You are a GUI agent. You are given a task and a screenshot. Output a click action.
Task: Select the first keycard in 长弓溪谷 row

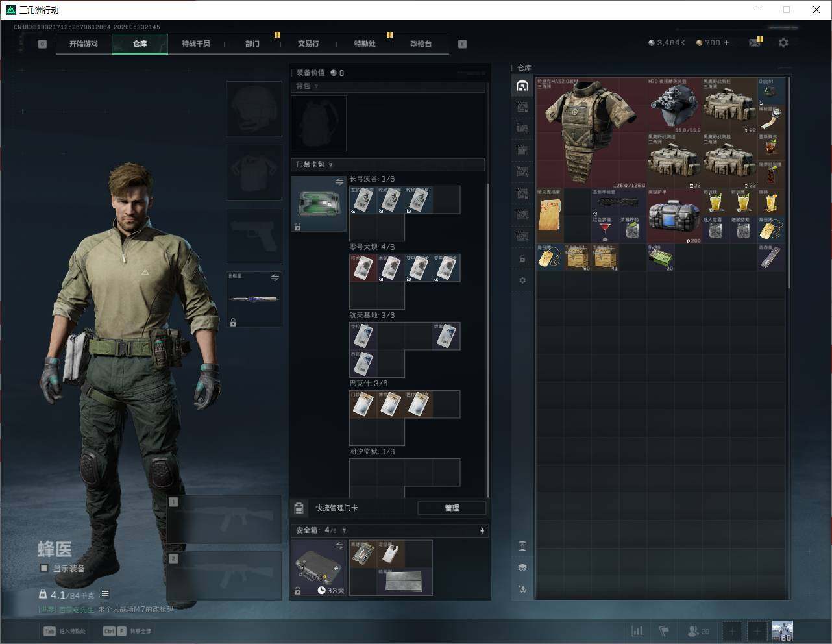point(363,199)
